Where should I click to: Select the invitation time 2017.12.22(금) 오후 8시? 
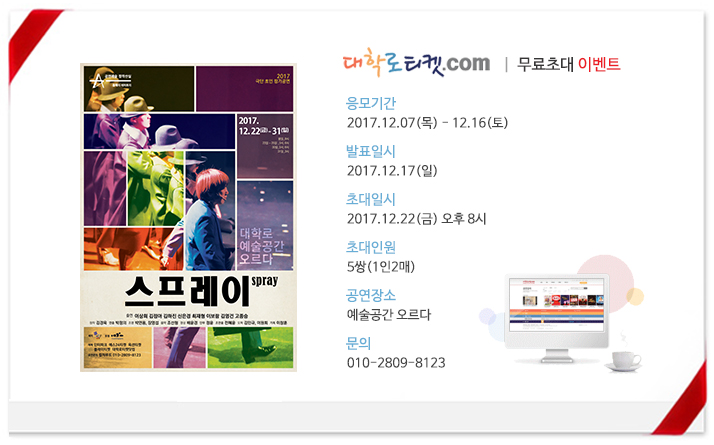click(416, 219)
